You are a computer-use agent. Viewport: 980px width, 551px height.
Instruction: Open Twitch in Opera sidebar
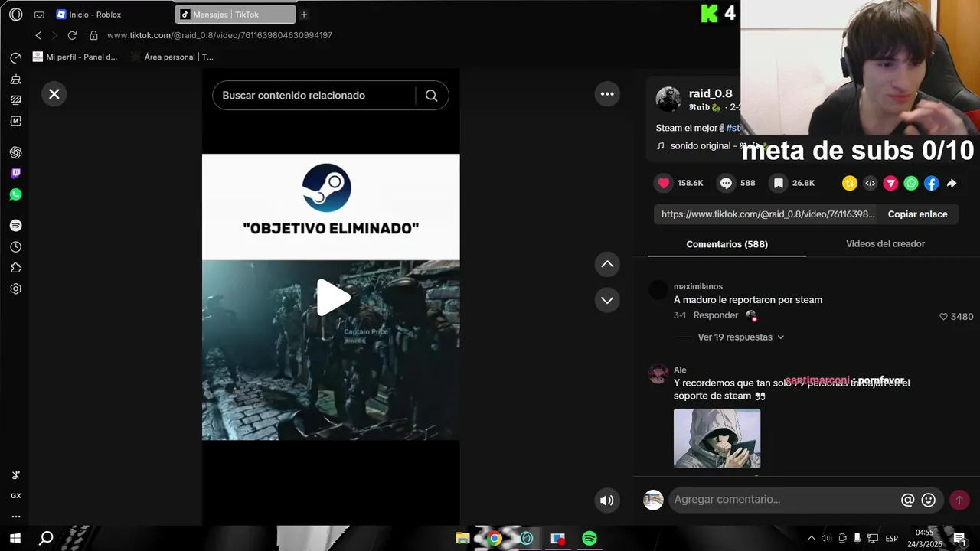pyautogui.click(x=15, y=174)
